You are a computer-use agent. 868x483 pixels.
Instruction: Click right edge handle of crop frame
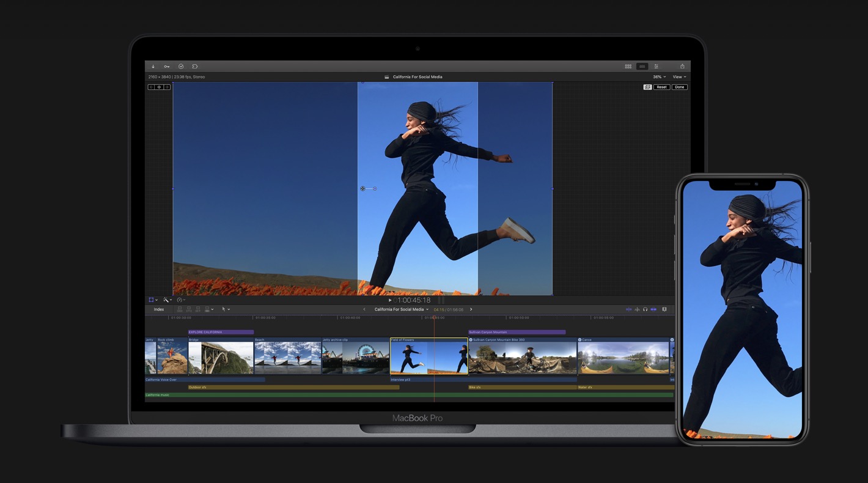(553, 188)
